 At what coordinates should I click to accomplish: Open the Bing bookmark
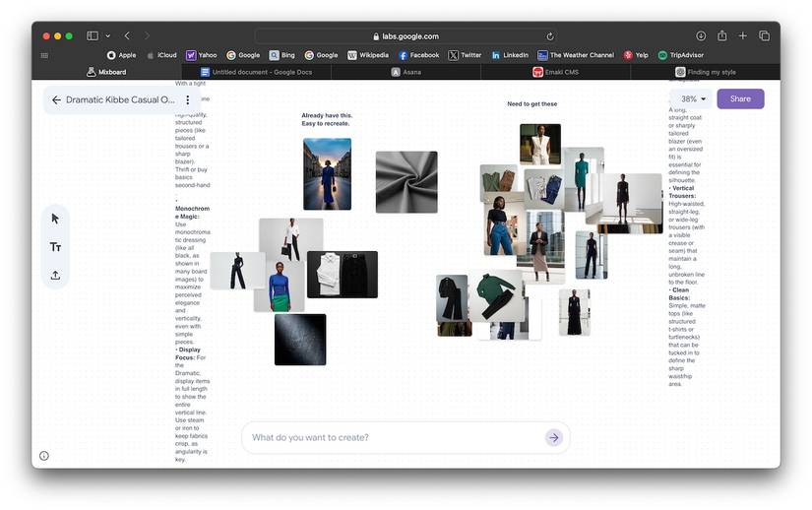(281, 55)
